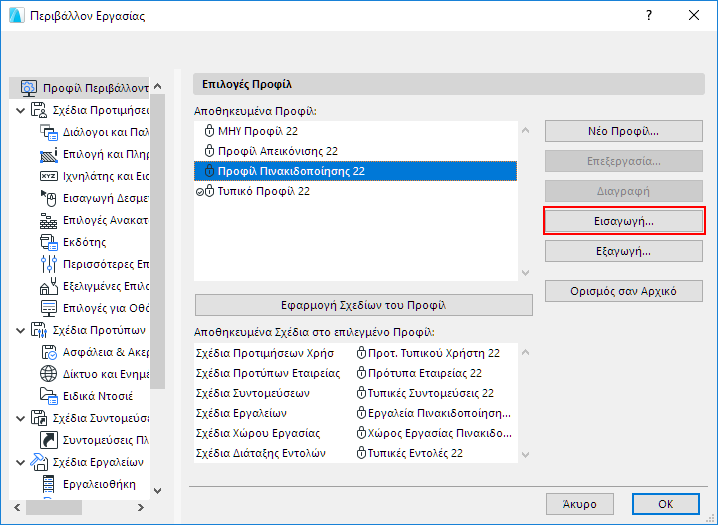Select the ΜΗΥ Προφίλ 22 profile

[x=257, y=131]
